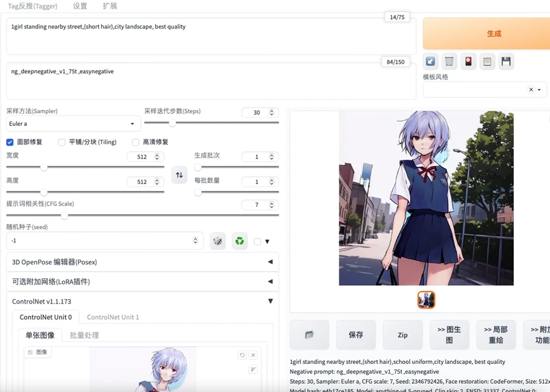Open the 设置 settings tab

click(80, 6)
